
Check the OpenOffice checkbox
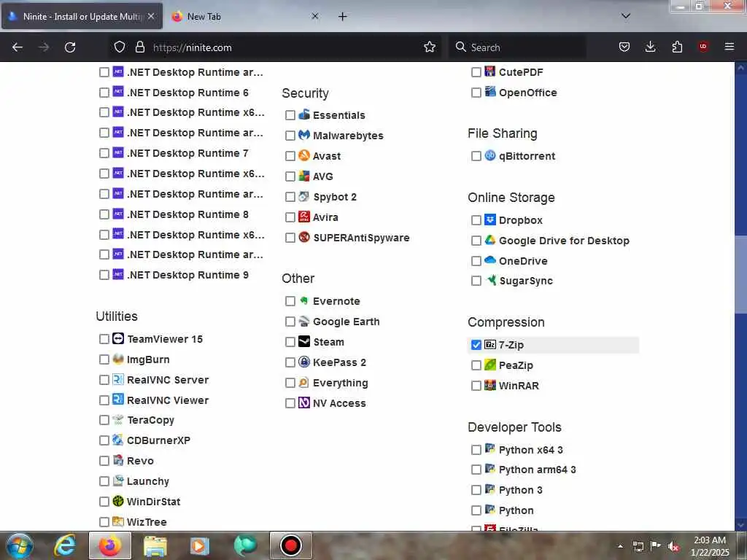[476, 93]
